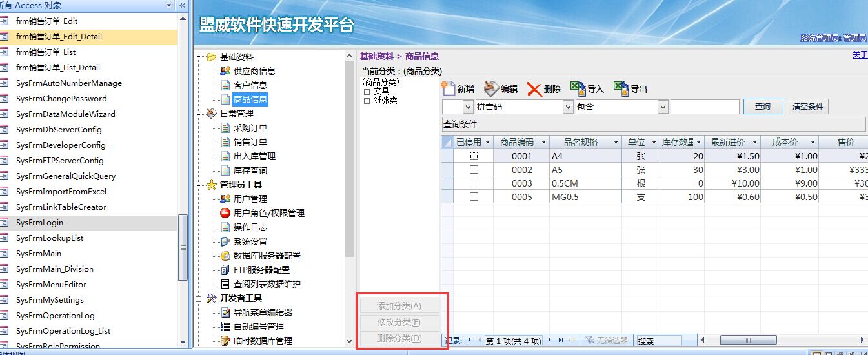Viewport: 868px width, 355px height.
Task: Expand the 文具 category node
Action: 367,92
